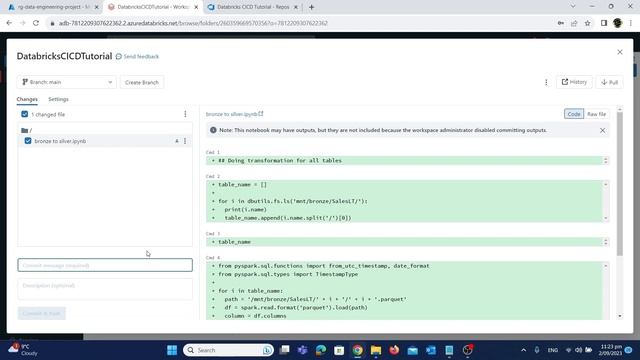The width and height of the screenshot is (640, 360).
Task: Toggle the bronze to silver.ipynb checkbox
Action: 28,141
